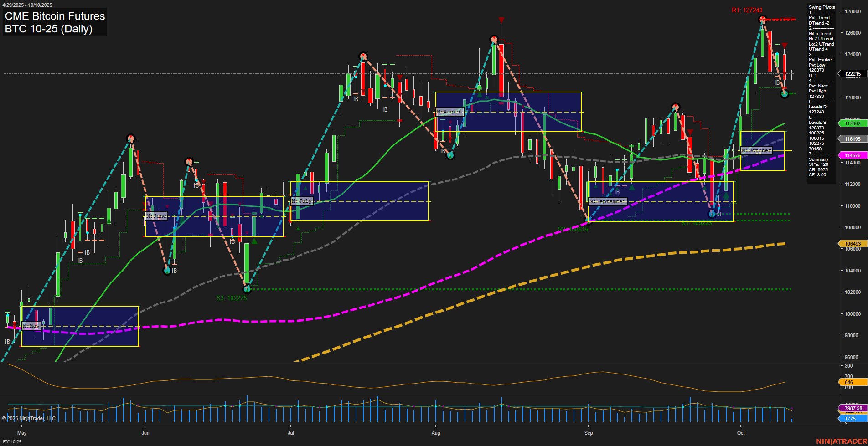Click the M:July monthly range label

pos(302,201)
